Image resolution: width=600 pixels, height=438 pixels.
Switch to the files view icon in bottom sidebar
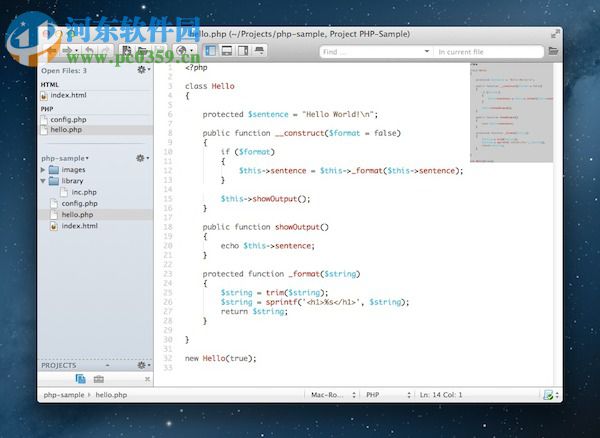80,380
